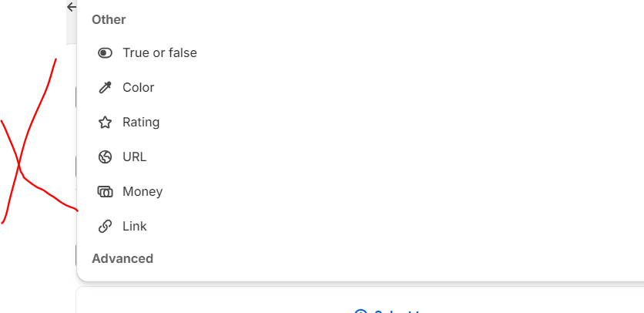Go back using the left arrow
This screenshot has height=313, width=644.
(x=72, y=7)
